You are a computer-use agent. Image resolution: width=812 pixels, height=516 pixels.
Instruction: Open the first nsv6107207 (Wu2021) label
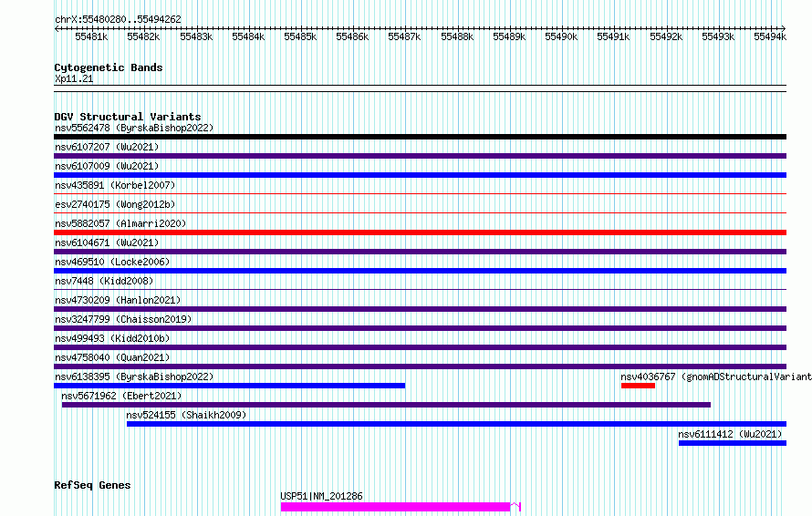(x=107, y=147)
